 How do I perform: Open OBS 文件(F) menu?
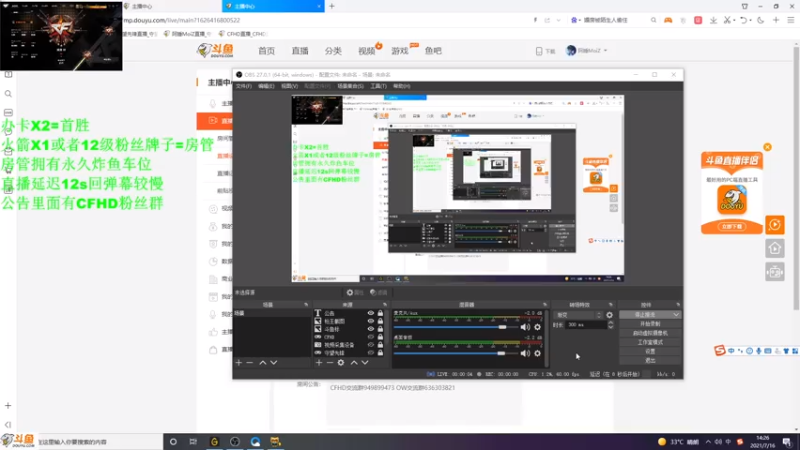point(243,86)
